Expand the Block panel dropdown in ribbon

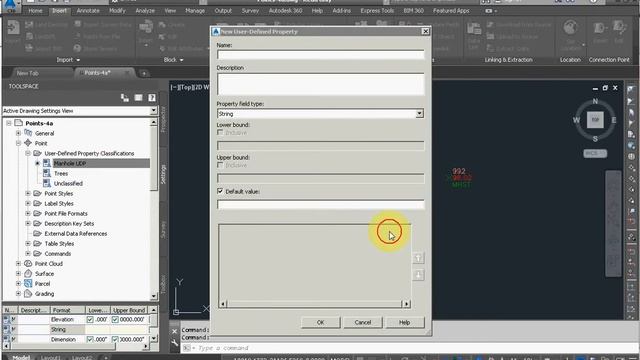182,60
